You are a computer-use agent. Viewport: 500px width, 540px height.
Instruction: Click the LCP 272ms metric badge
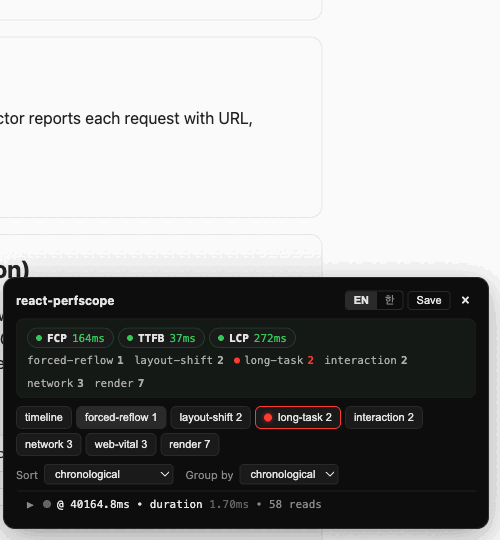tap(252, 338)
